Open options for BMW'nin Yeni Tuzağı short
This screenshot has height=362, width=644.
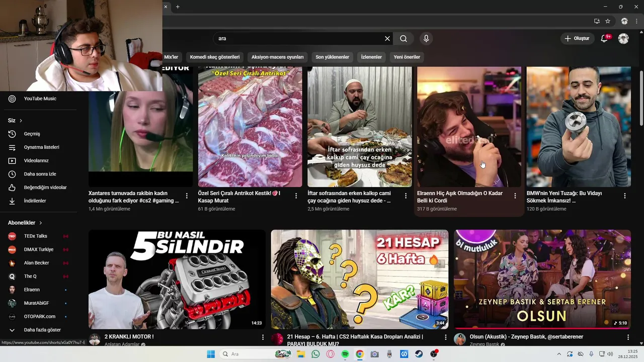tap(625, 196)
